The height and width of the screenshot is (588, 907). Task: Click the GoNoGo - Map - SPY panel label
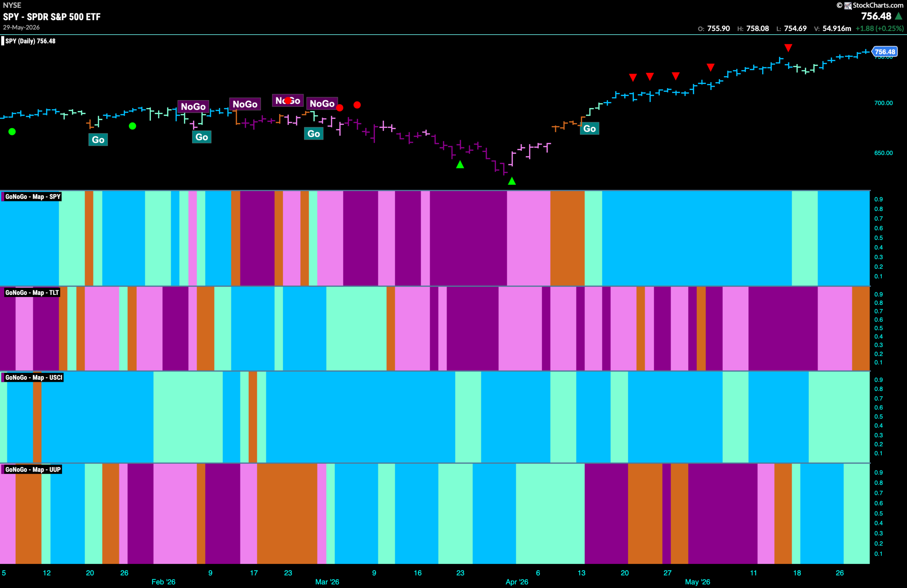[33, 196]
